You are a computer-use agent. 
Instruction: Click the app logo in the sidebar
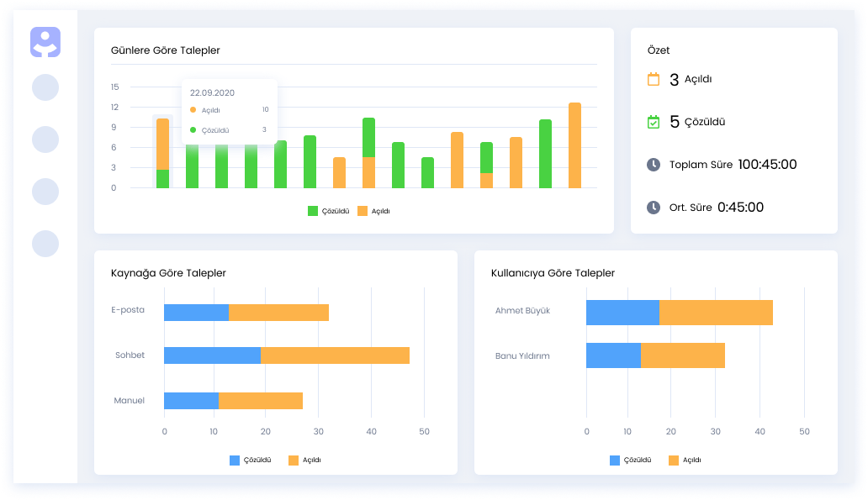[x=45, y=42]
